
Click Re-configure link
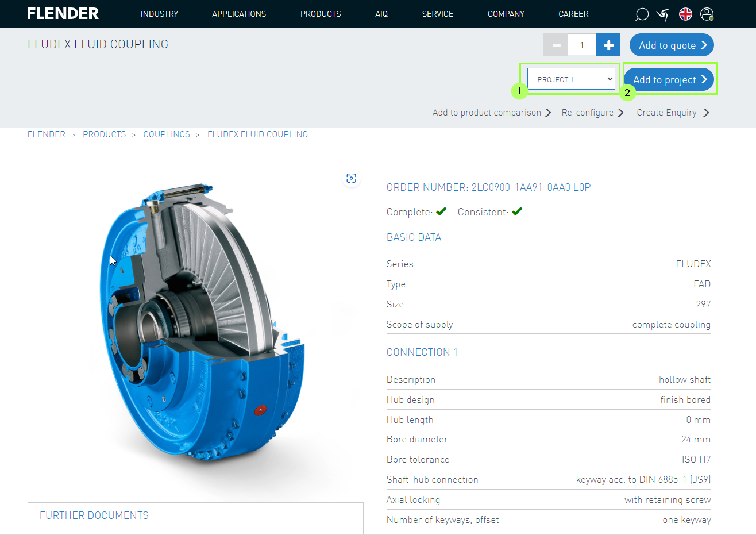(x=592, y=113)
